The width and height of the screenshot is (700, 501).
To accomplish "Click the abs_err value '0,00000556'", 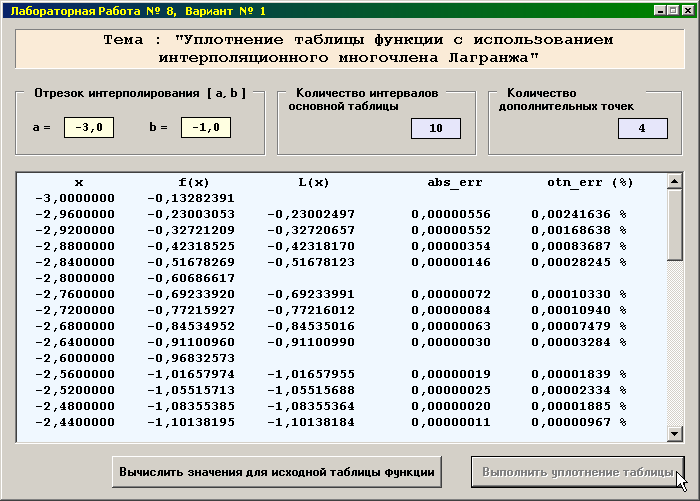I will click(x=451, y=214).
